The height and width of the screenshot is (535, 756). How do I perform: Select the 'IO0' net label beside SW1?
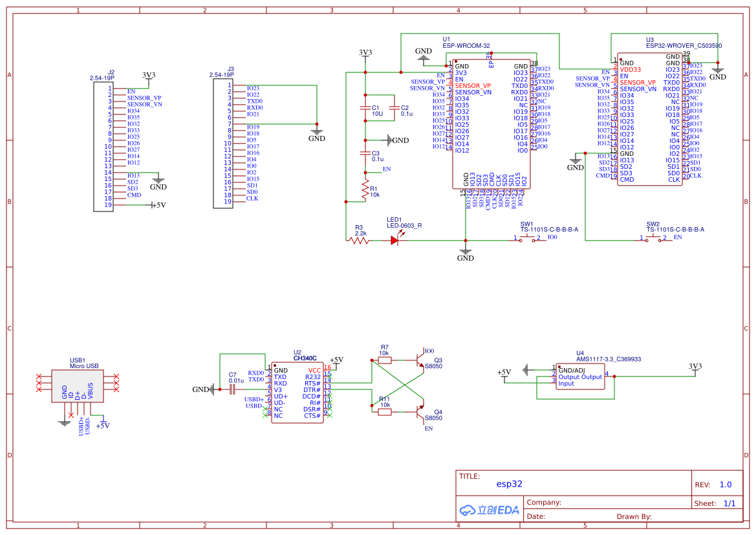click(552, 237)
